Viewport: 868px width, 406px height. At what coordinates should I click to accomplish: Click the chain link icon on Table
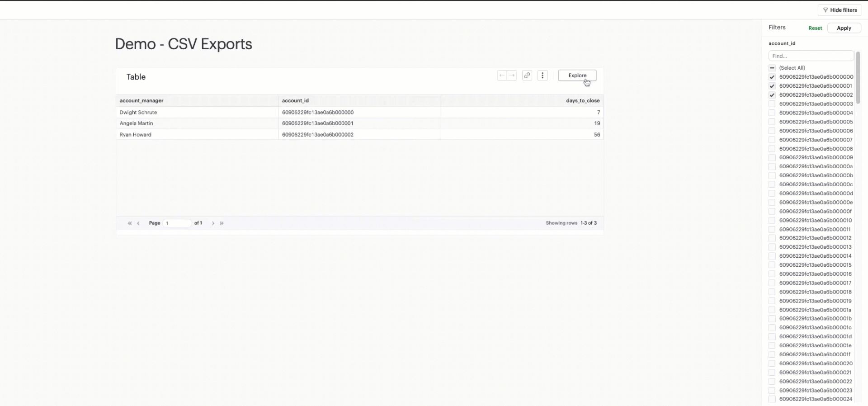click(527, 76)
